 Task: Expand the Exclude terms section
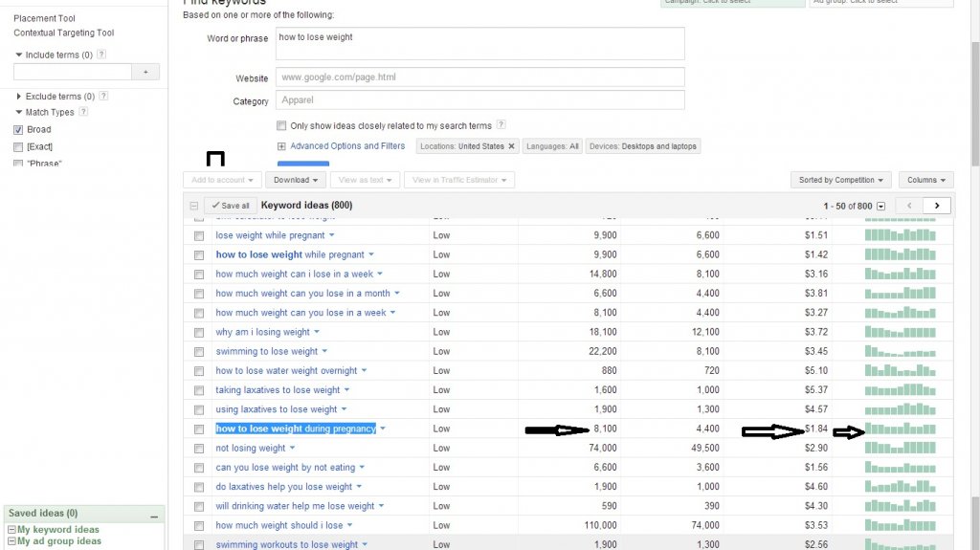click(19, 97)
